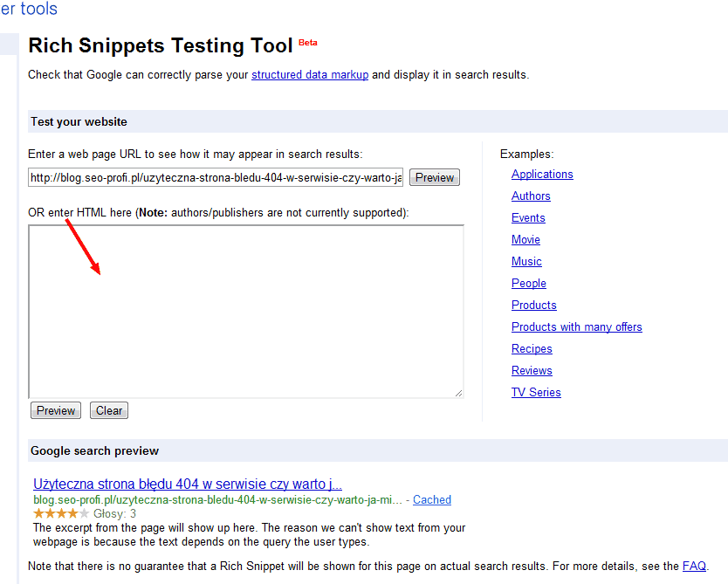Click inside the HTML textarea
728x584 pixels.
246,312
